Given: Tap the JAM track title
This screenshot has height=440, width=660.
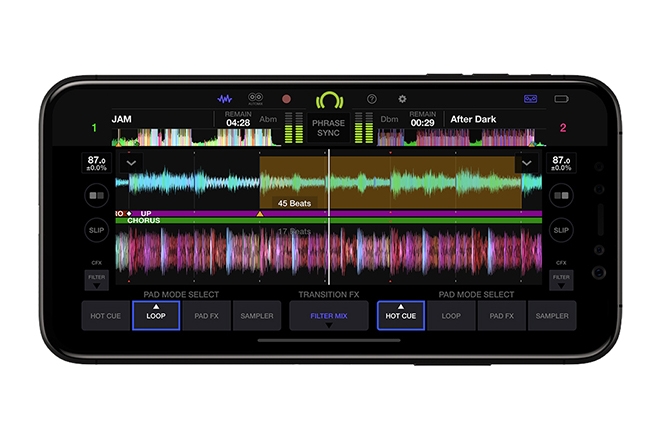Looking at the screenshot, I should 122,119.
